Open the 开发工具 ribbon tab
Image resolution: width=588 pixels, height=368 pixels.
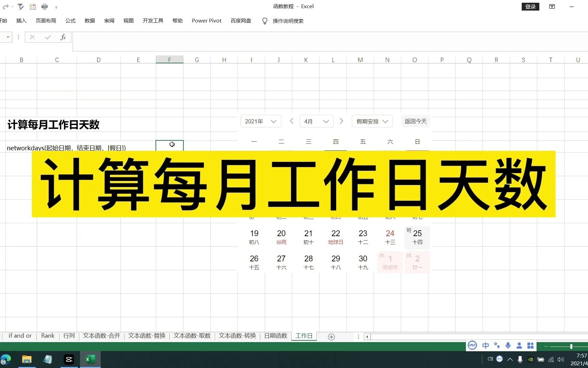pos(153,21)
